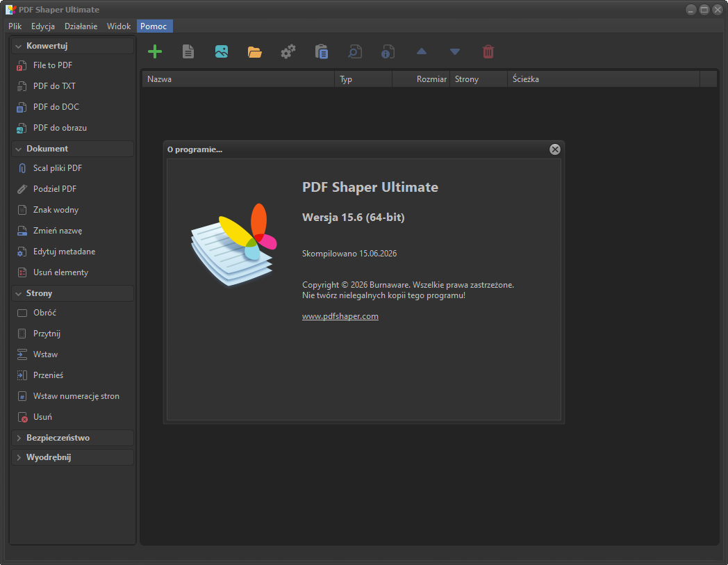Viewport: 728px width, 565px height.
Task: Open the Działanie menu
Action: pos(81,26)
